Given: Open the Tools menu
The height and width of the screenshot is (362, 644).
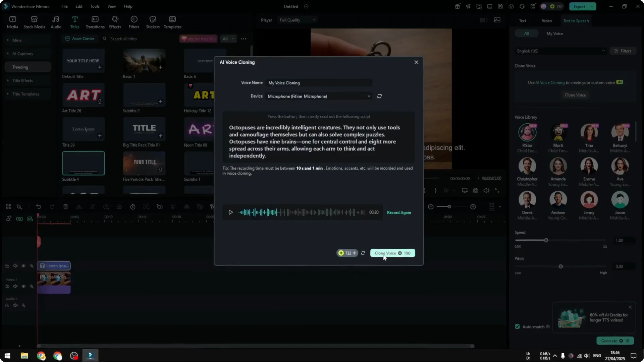Looking at the screenshot, I should pyautogui.click(x=95, y=6).
